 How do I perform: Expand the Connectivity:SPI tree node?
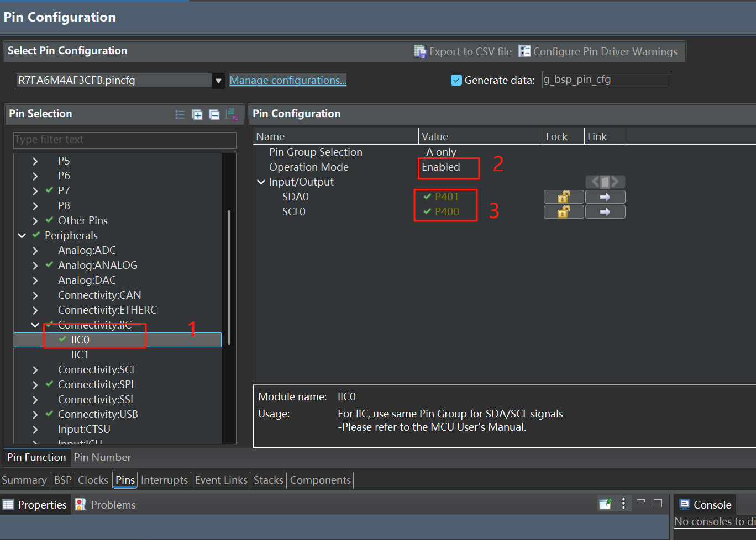pos(35,384)
